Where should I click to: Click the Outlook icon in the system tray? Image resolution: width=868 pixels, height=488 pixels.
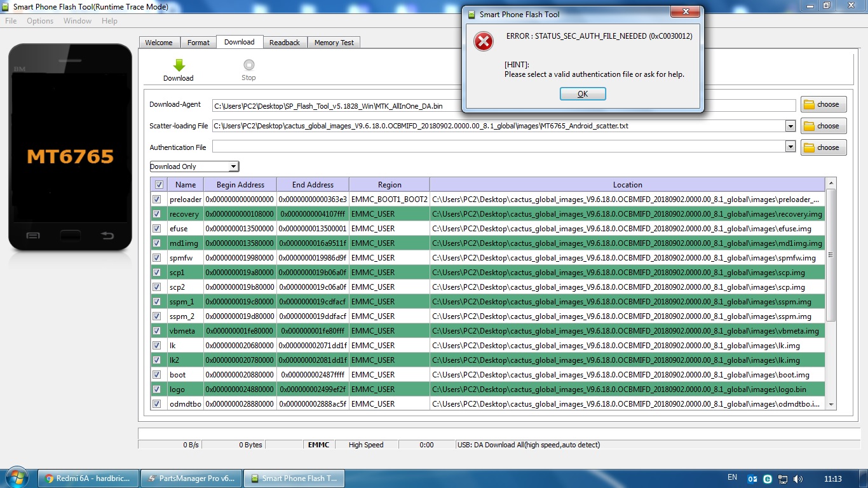753,479
